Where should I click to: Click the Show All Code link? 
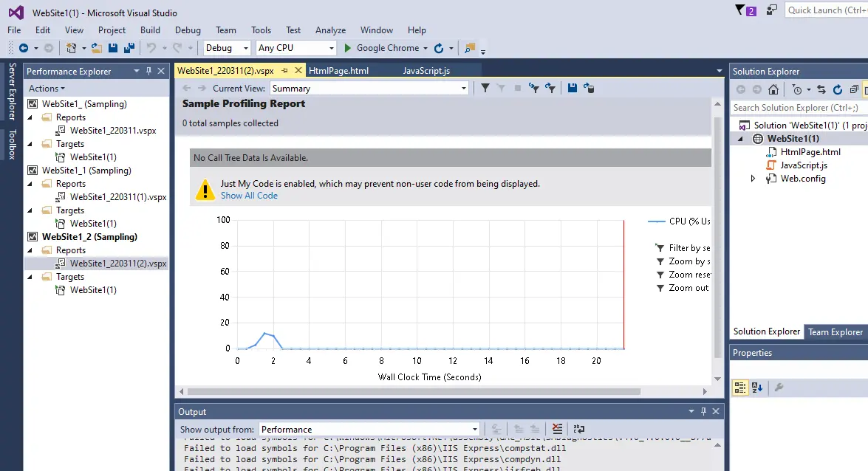click(x=249, y=196)
